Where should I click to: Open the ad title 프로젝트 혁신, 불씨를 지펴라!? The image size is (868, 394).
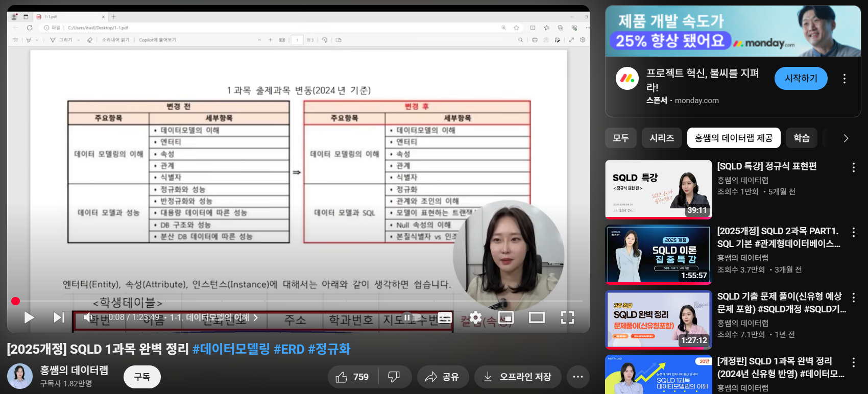702,80
